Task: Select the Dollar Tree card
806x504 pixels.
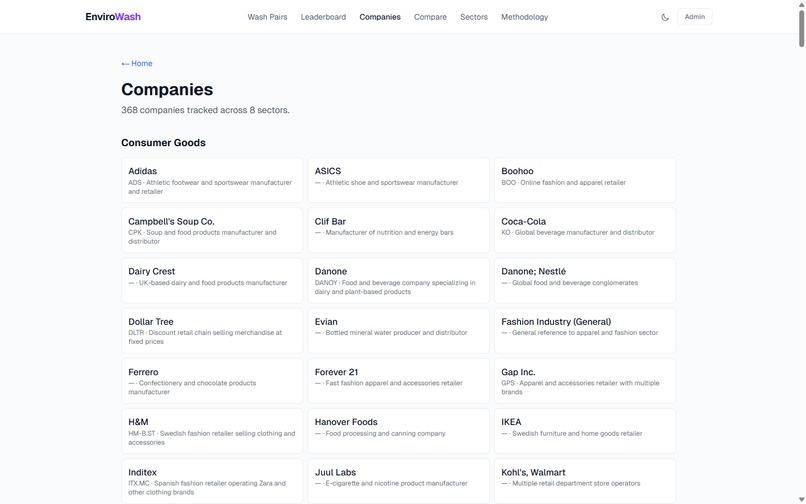Action: tap(212, 331)
